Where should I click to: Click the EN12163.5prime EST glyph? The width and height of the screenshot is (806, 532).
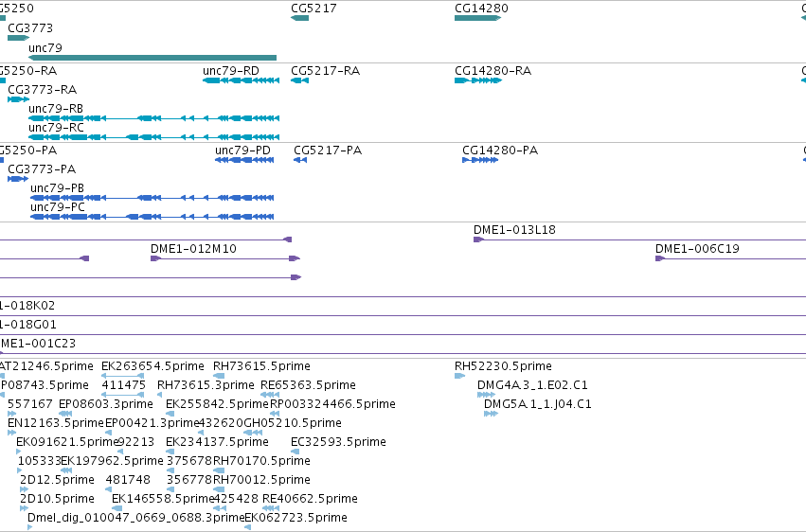pyautogui.click(x=11, y=433)
